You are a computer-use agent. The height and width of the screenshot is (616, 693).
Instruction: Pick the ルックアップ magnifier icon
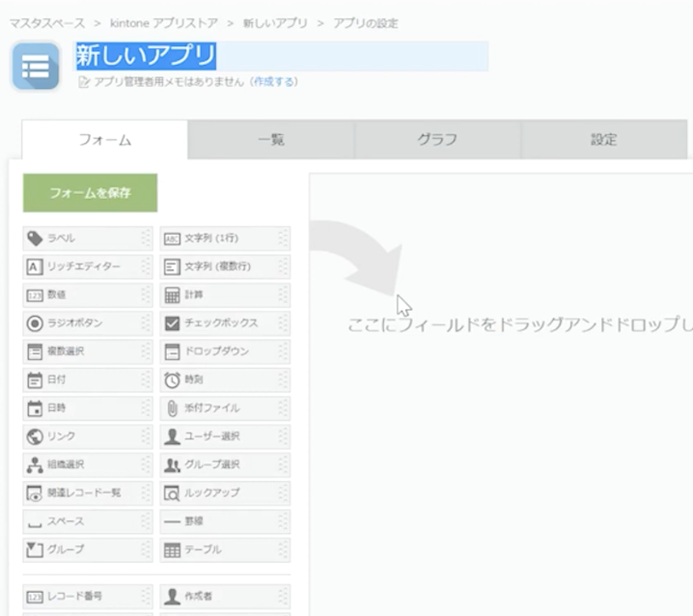coord(172,493)
